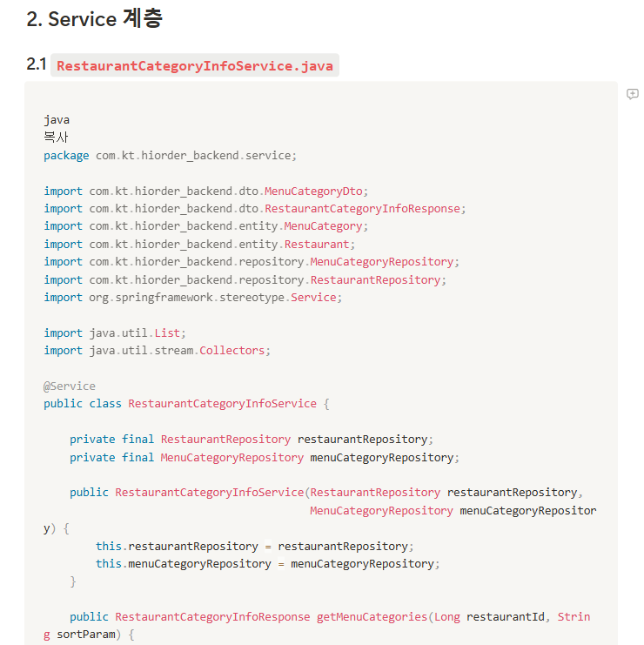Click the 'this.menuCategoryRepository = menuCategoryRepository;' line
The image size is (644, 645).
(x=268, y=563)
